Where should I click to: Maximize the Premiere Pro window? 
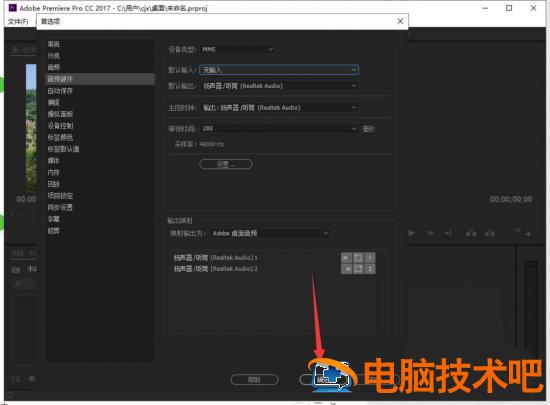(509, 8)
